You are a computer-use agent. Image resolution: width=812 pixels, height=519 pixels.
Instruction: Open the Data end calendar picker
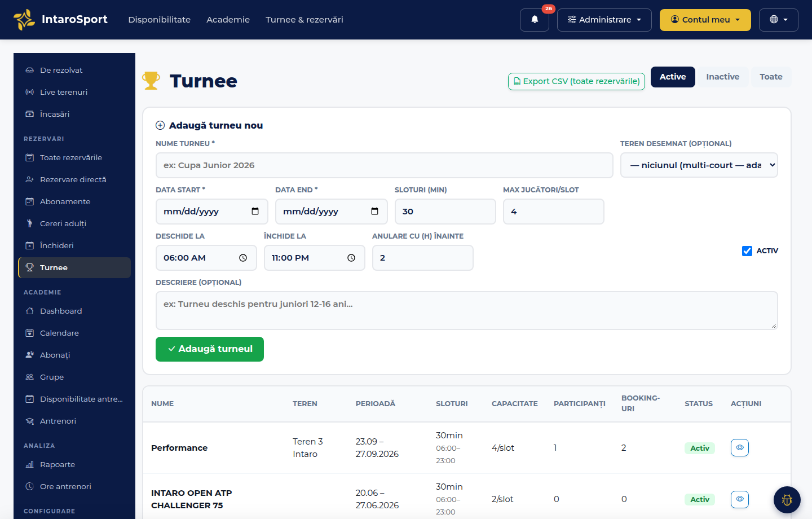click(x=374, y=212)
